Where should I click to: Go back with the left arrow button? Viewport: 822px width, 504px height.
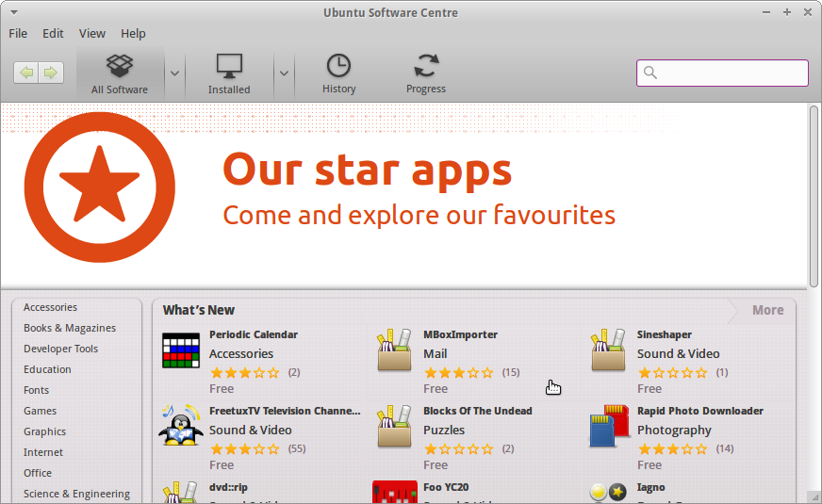tap(26, 73)
